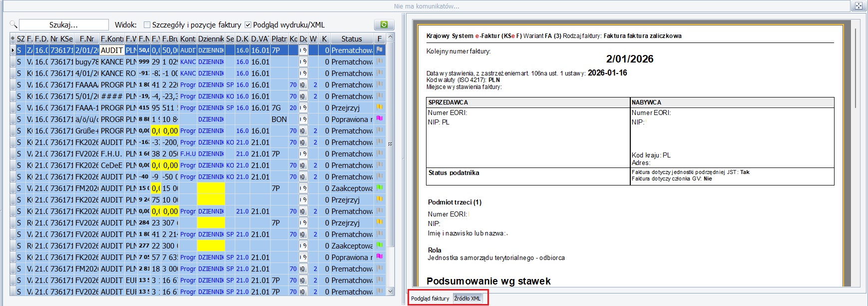
Task: Click the magnifier search icon
Action: coord(13,24)
